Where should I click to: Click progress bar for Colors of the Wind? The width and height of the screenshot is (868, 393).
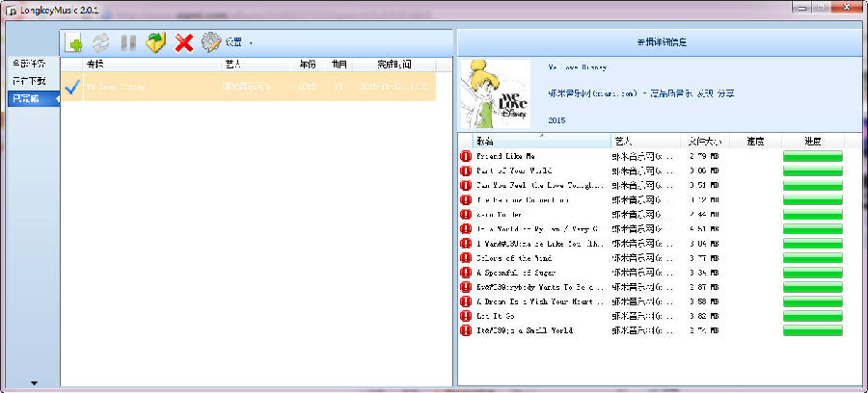813,258
